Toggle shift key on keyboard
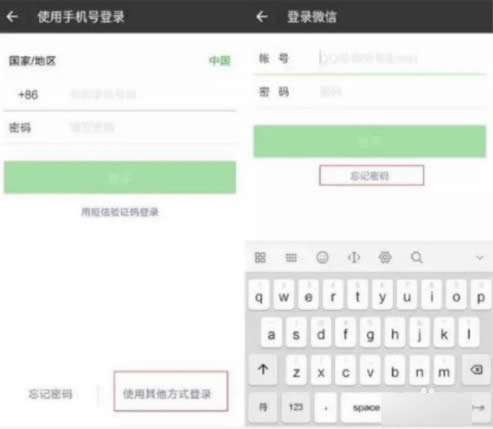 click(x=263, y=370)
